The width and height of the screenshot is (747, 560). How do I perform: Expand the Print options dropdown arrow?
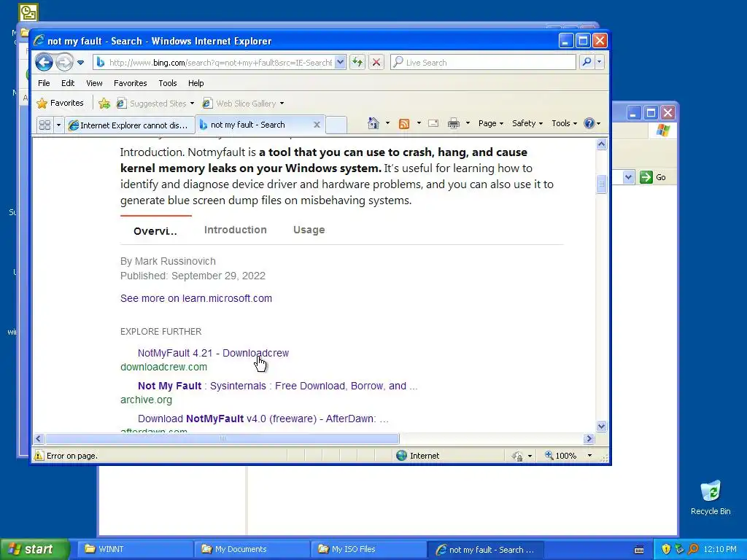pos(468,123)
